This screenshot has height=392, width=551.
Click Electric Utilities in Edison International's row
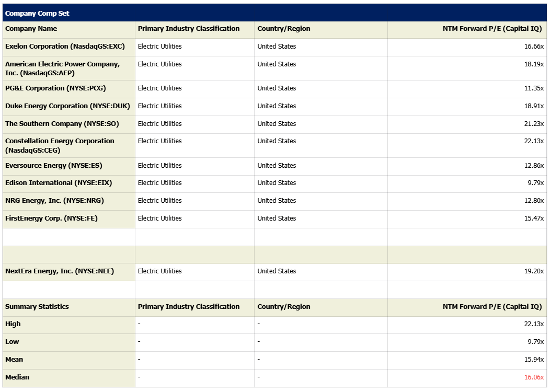pos(159,182)
